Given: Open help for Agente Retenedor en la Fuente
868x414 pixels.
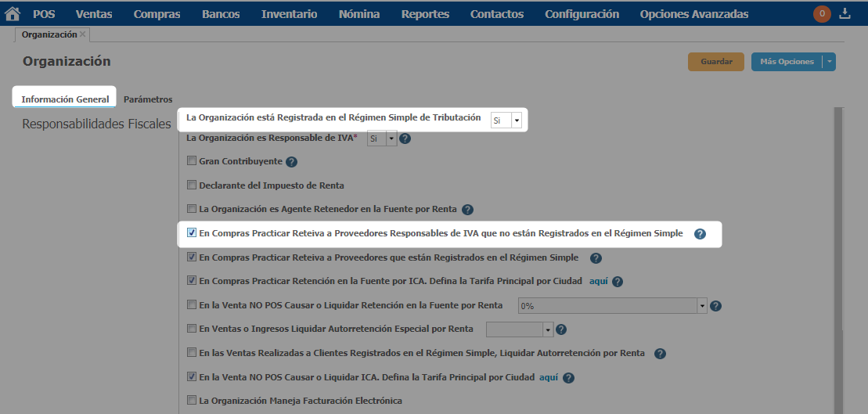Looking at the screenshot, I should pyautogui.click(x=467, y=210).
